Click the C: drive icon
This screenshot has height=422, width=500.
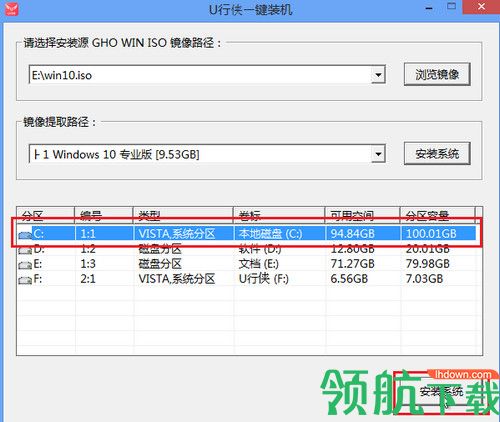point(25,235)
